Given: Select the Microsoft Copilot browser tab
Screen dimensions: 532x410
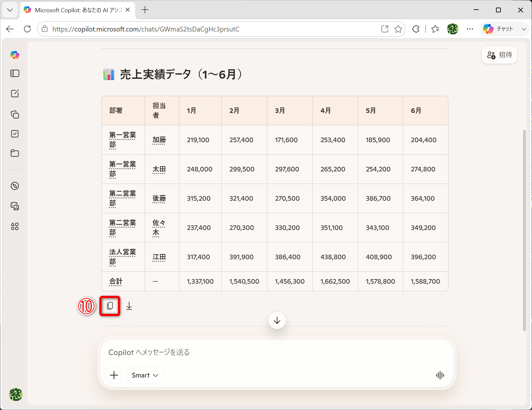Looking at the screenshot, I should point(77,10).
